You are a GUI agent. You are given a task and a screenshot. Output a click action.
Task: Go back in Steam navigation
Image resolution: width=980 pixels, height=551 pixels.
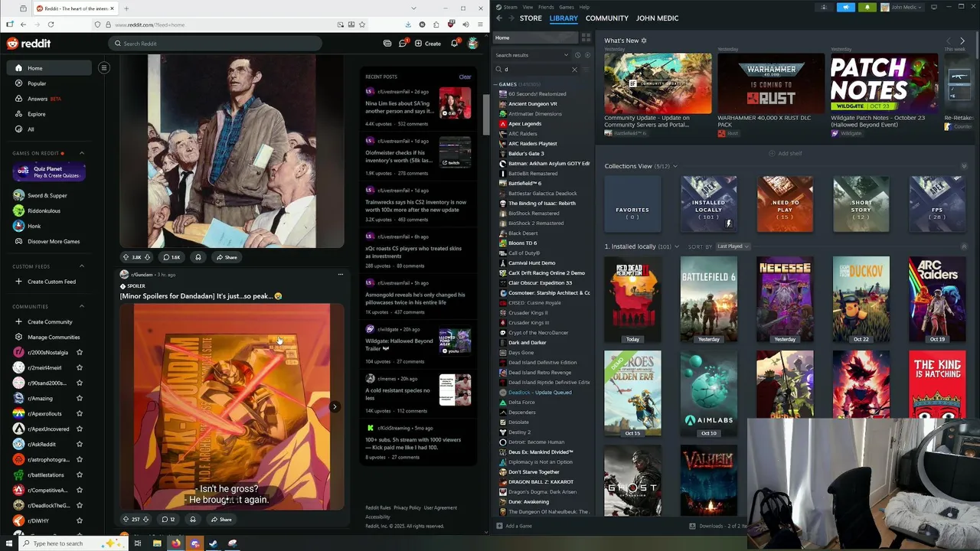(499, 18)
